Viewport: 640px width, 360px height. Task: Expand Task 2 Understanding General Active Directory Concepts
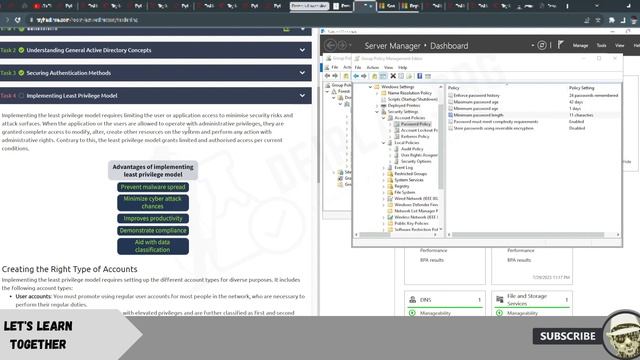pos(302,50)
